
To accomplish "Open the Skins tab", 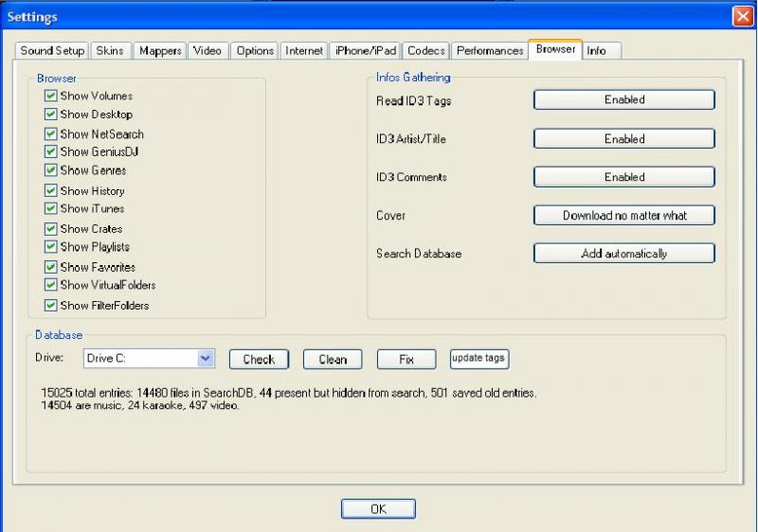I will point(110,51).
